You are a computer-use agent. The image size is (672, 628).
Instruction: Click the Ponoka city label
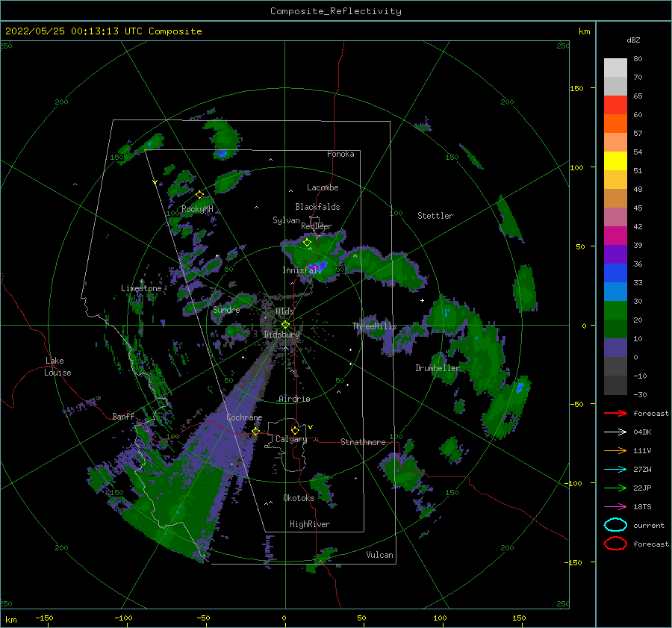coord(340,154)
